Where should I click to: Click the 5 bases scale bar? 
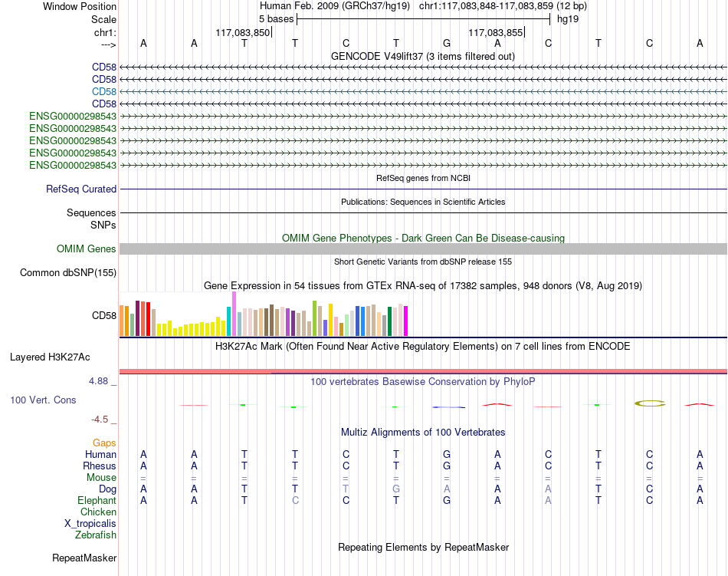[x=424, y=19]
